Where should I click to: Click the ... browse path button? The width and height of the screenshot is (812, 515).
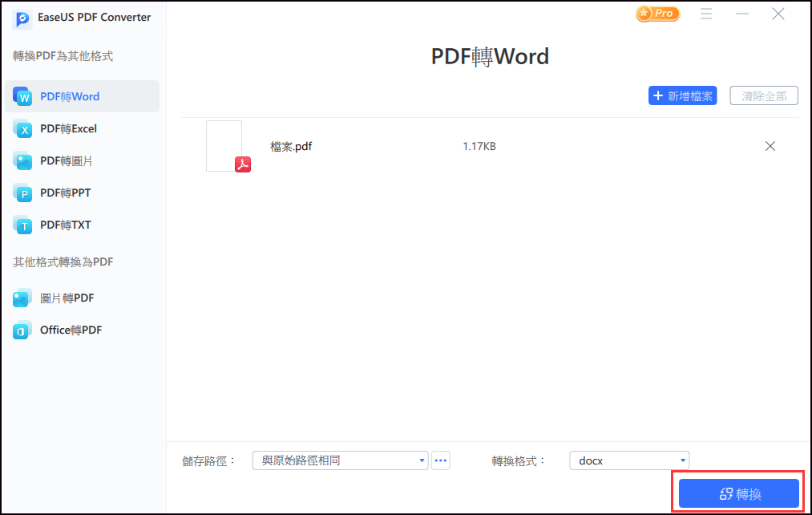440,460
